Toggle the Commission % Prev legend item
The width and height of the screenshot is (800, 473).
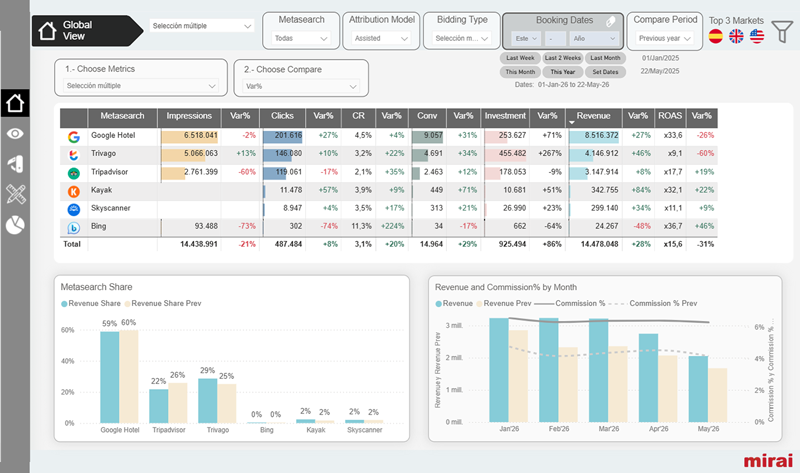click(x=653, y=303)
